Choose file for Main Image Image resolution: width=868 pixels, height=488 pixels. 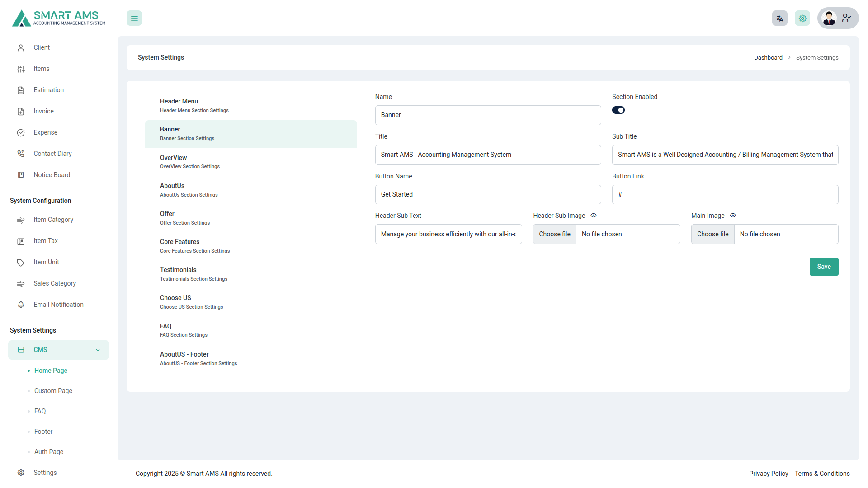click(x=712, y=234)
